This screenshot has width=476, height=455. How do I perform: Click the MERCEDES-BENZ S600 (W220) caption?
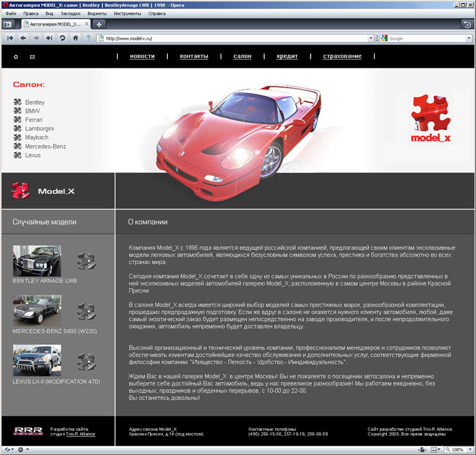[55, 331]
